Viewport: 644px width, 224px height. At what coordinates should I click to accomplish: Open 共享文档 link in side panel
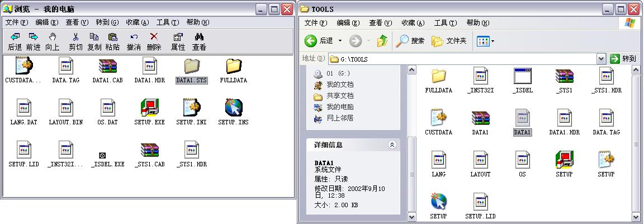340,96
